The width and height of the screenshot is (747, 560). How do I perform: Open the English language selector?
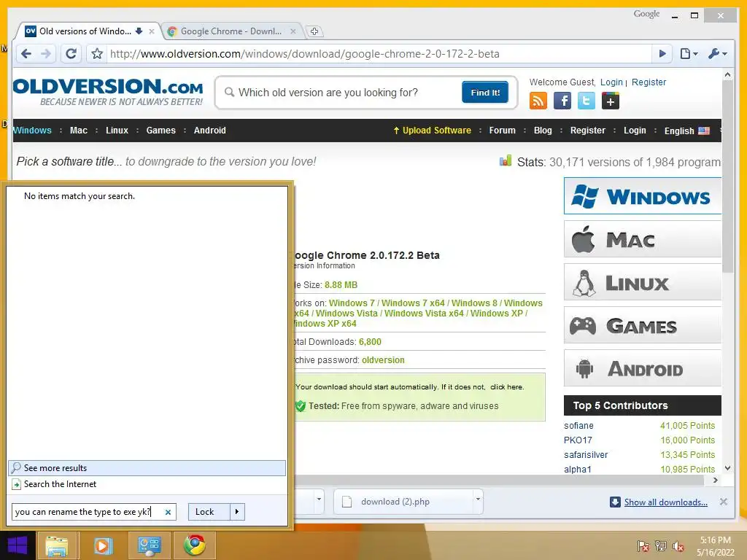point(687,131)
